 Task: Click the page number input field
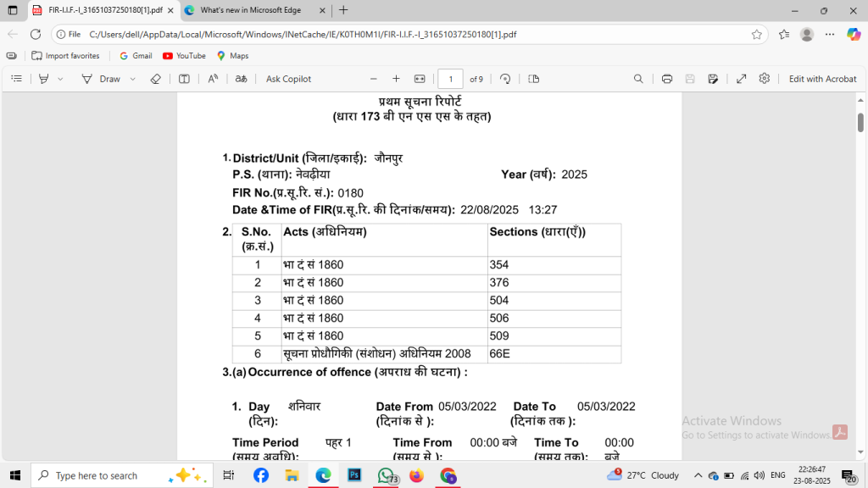(450, 79)
